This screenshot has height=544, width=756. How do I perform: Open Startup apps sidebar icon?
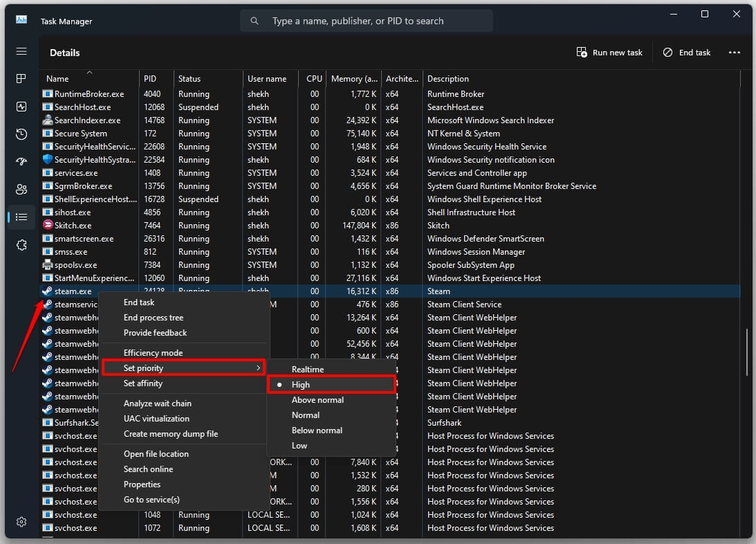click(21, 161)
